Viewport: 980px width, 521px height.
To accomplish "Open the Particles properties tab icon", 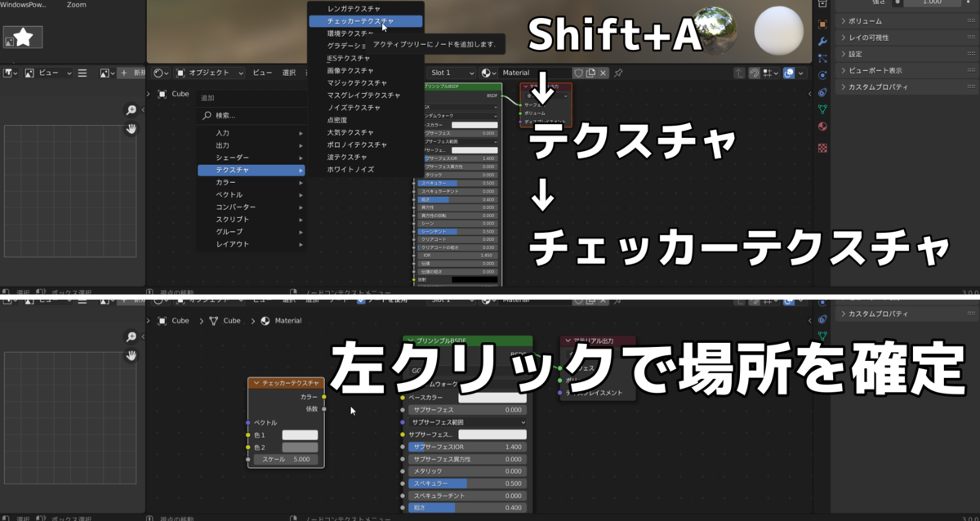I will (x=822, y=57).
